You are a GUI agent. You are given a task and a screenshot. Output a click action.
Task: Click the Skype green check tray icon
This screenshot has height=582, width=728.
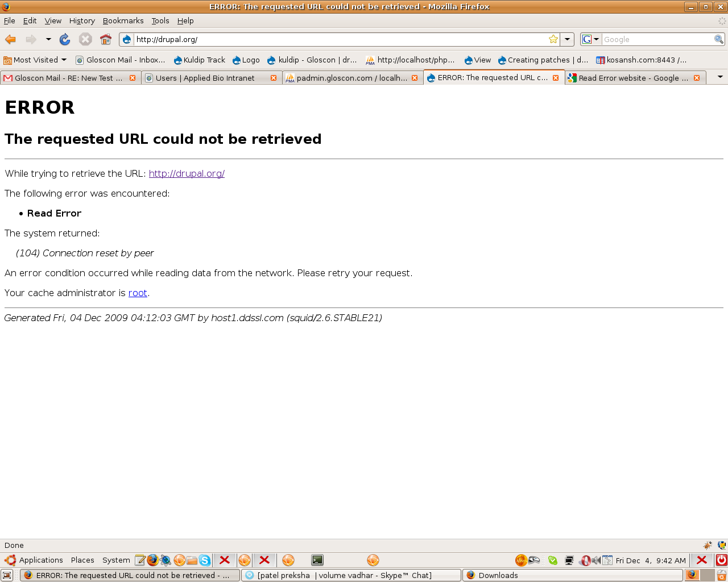coord(552,560)
